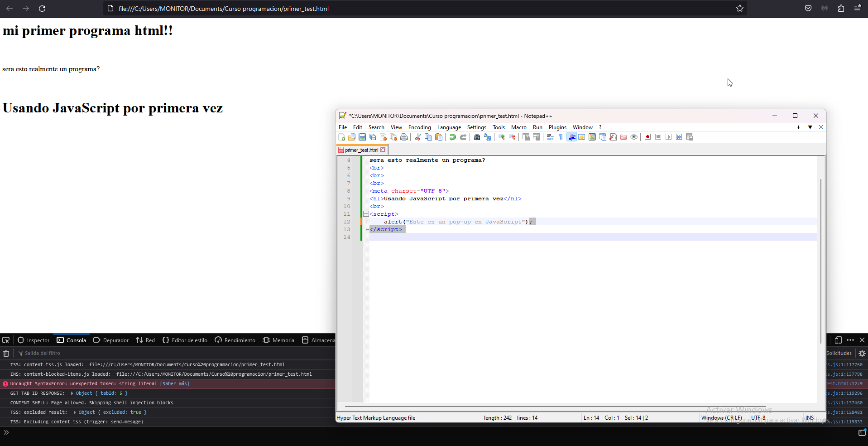
Task: Click Run a macro multiple times icon
Action: coord(679,137)
